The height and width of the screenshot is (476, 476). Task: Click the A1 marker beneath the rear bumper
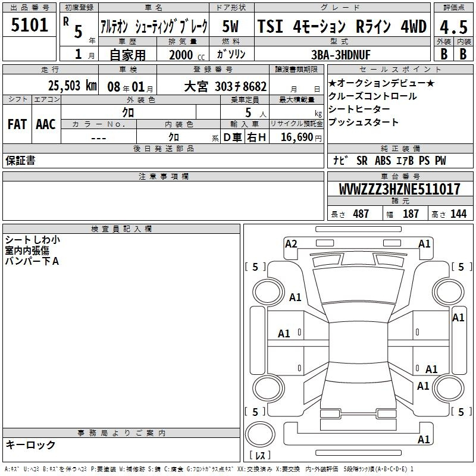click(424, 440)
